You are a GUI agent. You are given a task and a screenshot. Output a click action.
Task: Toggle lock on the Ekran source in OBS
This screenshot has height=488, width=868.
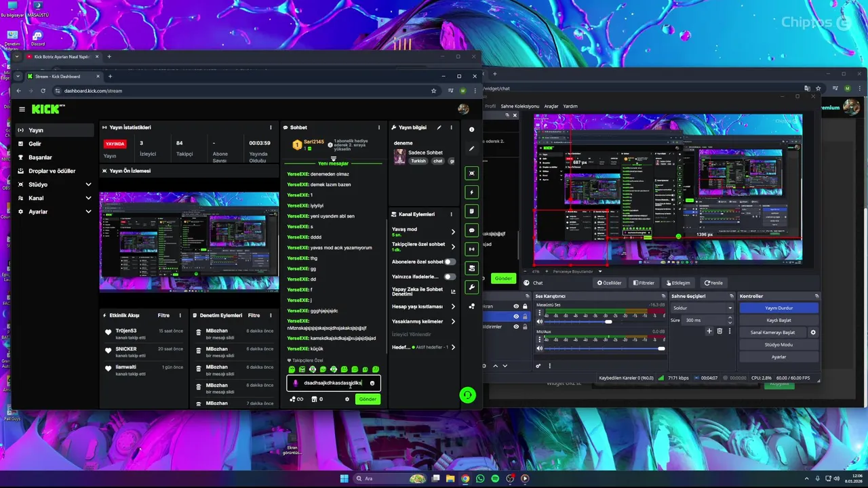(x=525, y=306)
